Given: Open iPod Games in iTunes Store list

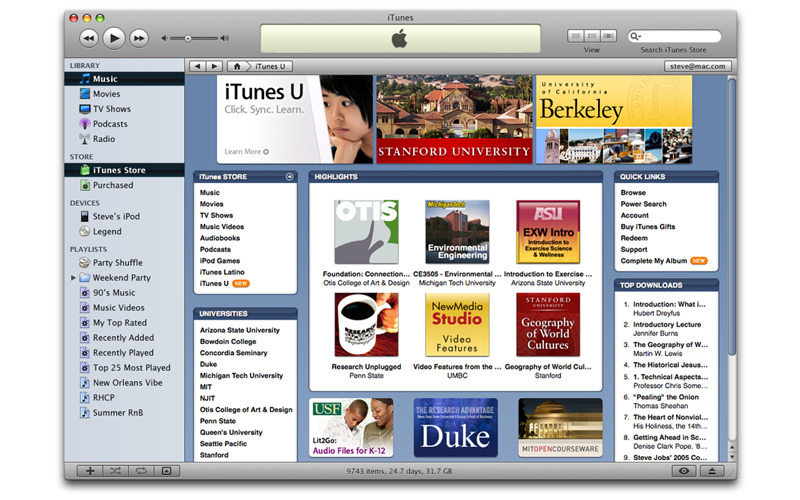Looking at the screenshot, I should pyautogui.click(x=220, y=261).
